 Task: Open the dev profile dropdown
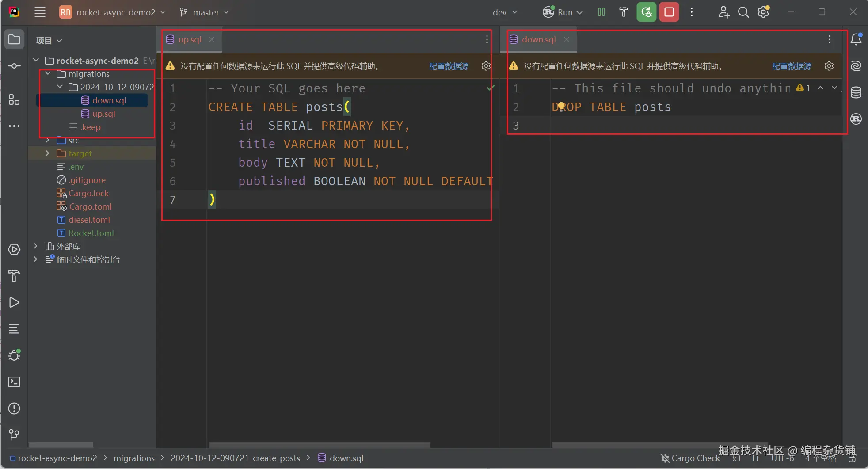coord(505,12)
